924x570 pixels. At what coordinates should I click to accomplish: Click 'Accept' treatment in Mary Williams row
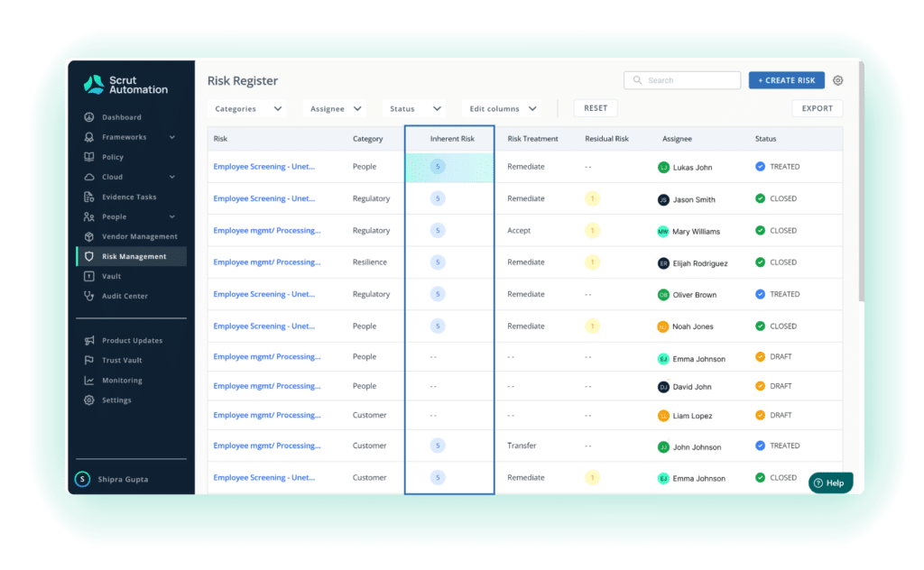tap(519, 230)
